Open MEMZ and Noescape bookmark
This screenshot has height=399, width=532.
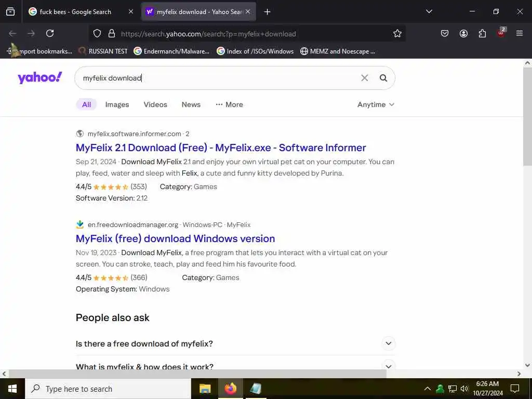(338, 51)
